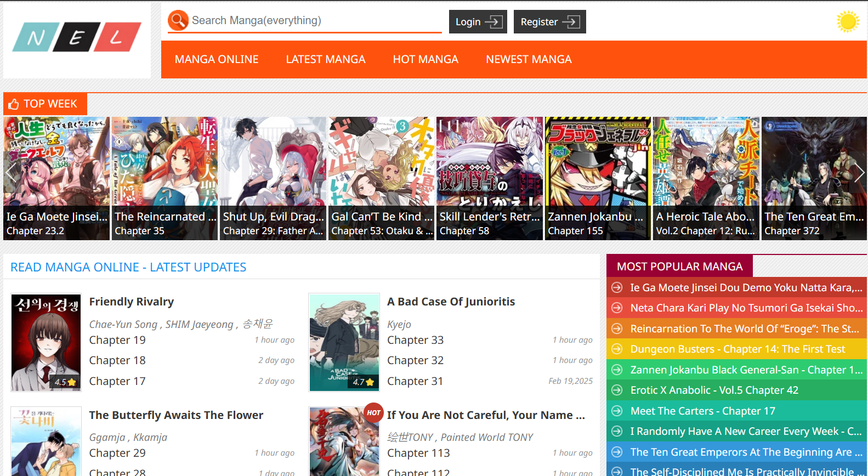
Task: Open Zannen Jokanbu carousel thumbnail
Action: click(x=598, y=178)
